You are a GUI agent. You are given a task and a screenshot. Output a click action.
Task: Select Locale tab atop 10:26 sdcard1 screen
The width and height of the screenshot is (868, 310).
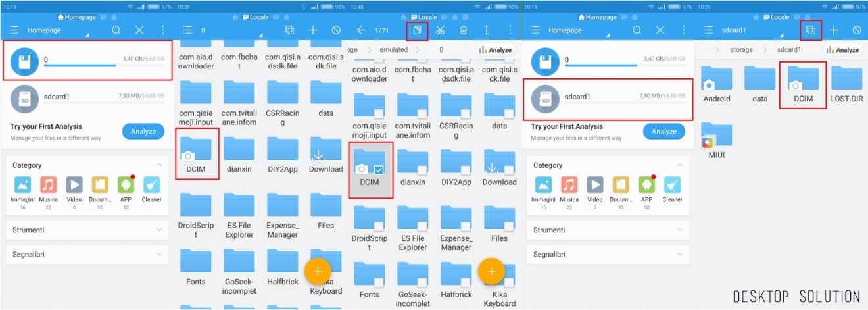point(776,17)
